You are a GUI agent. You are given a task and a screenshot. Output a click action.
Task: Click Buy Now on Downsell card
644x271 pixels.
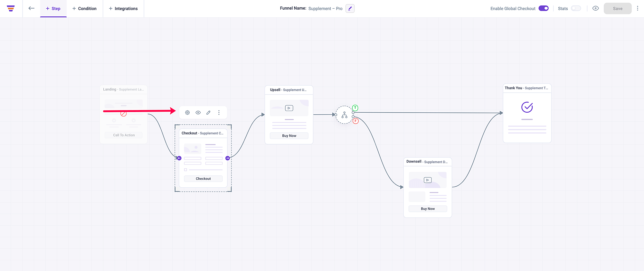[x=428, y=209]
